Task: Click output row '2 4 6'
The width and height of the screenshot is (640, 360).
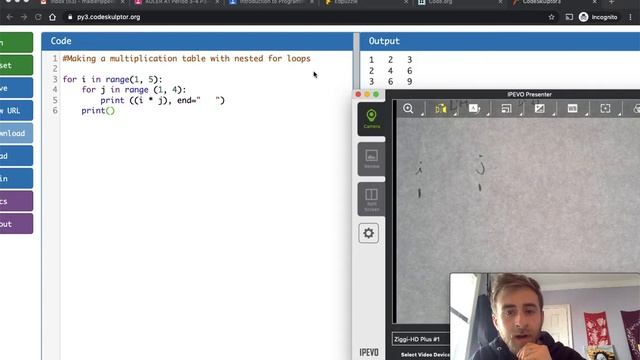Action: pos(390,71)
